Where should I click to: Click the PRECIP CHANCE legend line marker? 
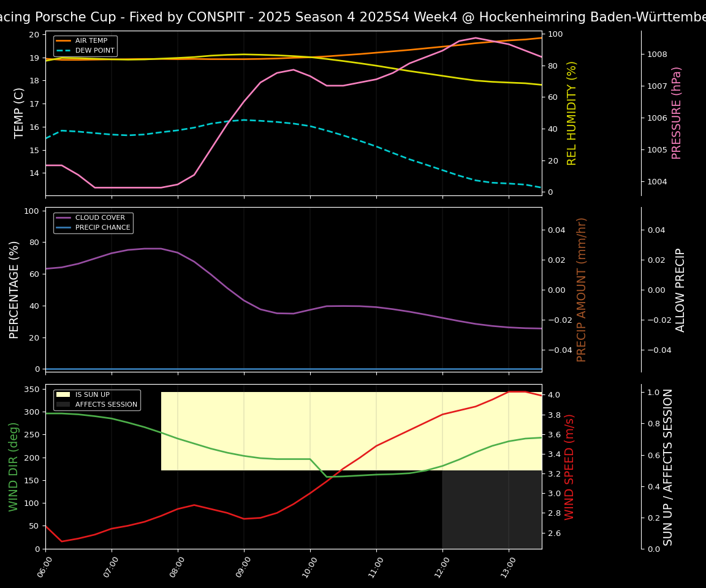tap(64, 228)
